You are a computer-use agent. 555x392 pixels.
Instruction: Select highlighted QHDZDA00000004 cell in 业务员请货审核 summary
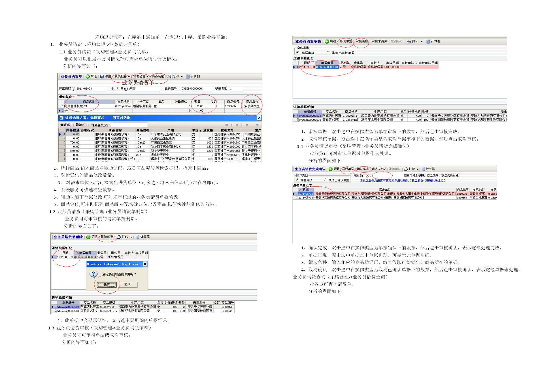click(327, 67)
